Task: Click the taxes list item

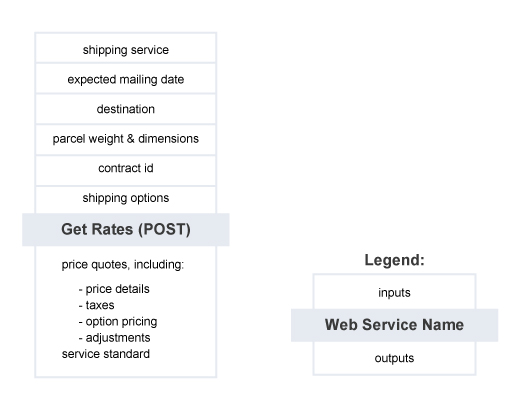Action: pyautogui.click(x=97, y=305)
